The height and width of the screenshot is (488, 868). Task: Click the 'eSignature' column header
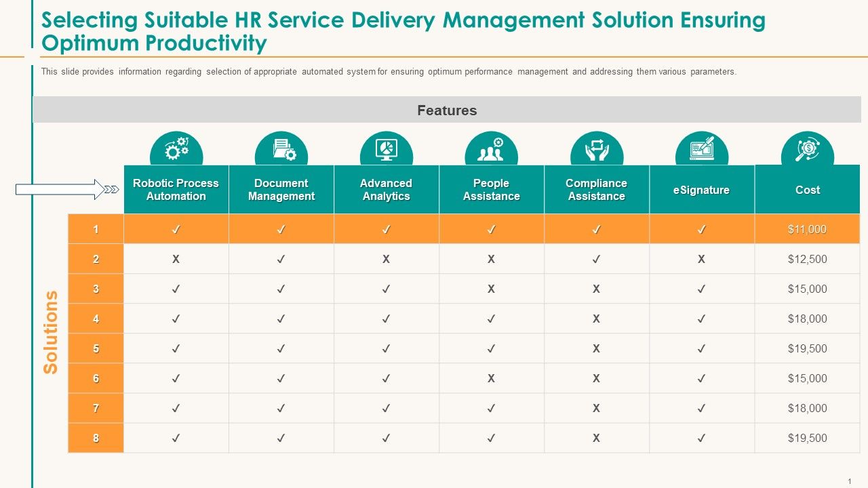point(702,190)
